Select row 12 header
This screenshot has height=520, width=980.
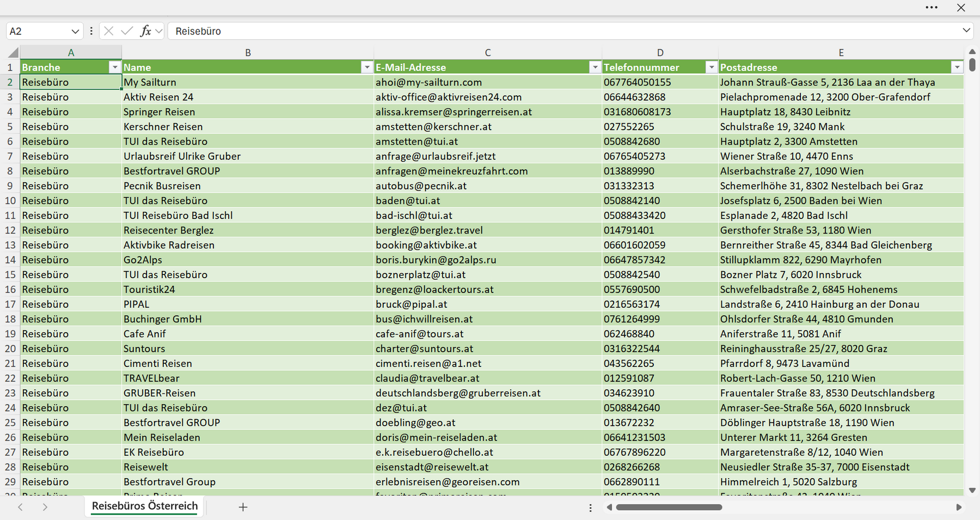10,230
